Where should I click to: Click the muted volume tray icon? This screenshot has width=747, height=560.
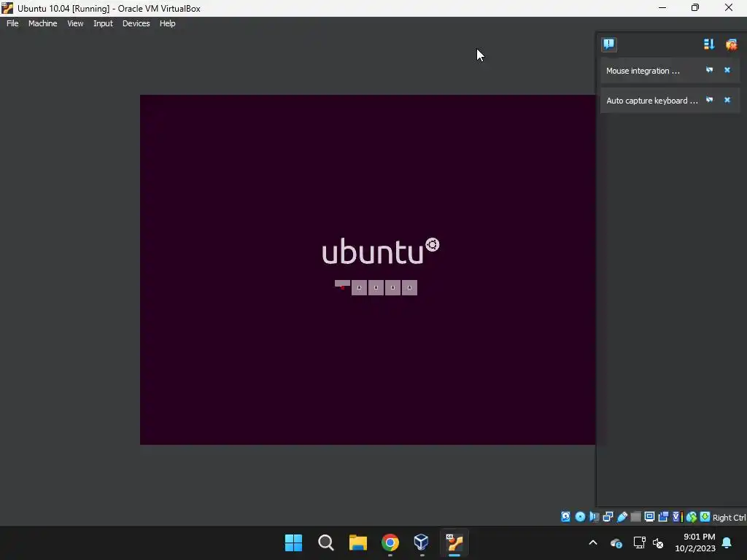(x=658, y=542)
